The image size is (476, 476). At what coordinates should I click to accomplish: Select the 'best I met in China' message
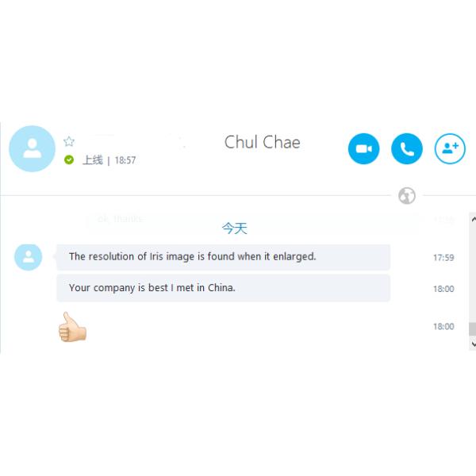pos(223,288)
